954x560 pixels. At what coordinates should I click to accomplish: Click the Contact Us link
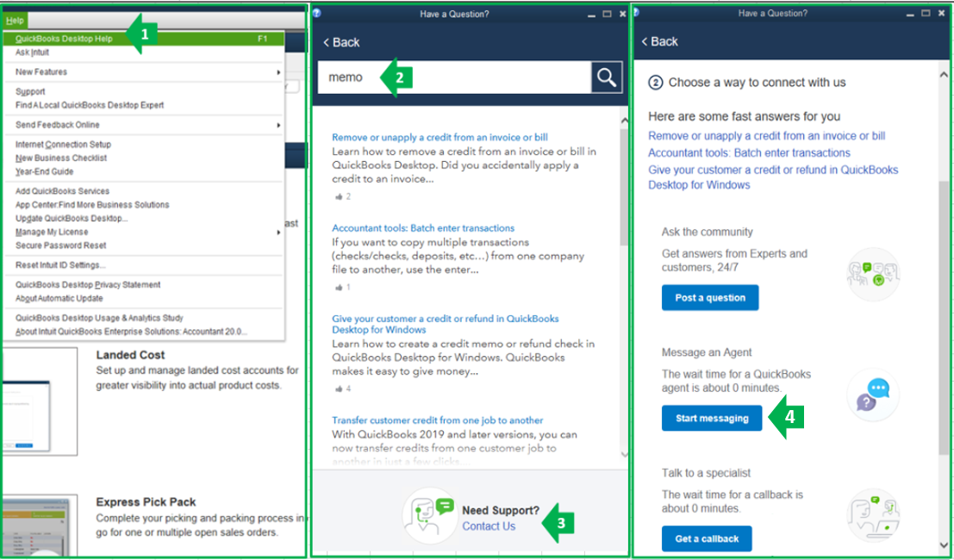click(489, 526)
